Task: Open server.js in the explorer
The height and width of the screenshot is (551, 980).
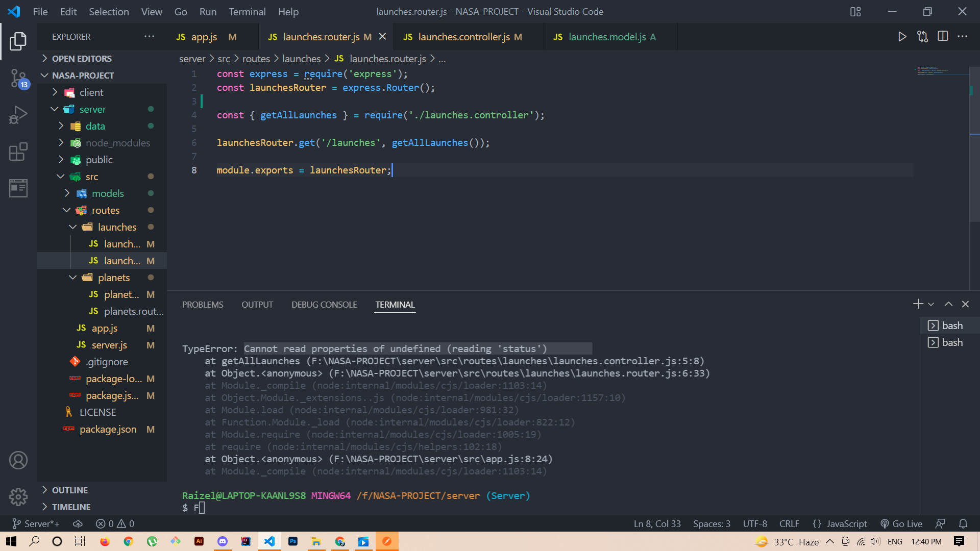Action: [102, 345]
